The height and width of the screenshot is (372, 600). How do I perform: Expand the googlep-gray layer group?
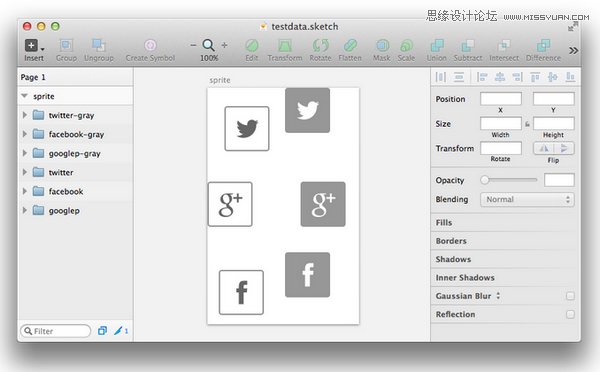(24, 153)
